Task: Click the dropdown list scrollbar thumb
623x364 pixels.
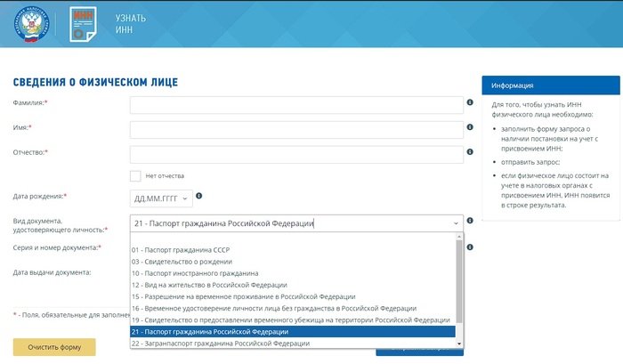Action: pos(459,281)
